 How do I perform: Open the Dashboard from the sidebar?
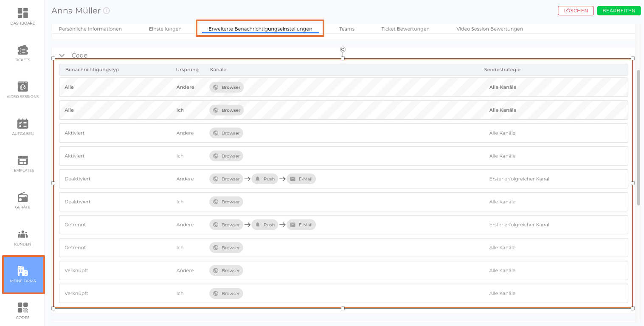click(22, 16)
